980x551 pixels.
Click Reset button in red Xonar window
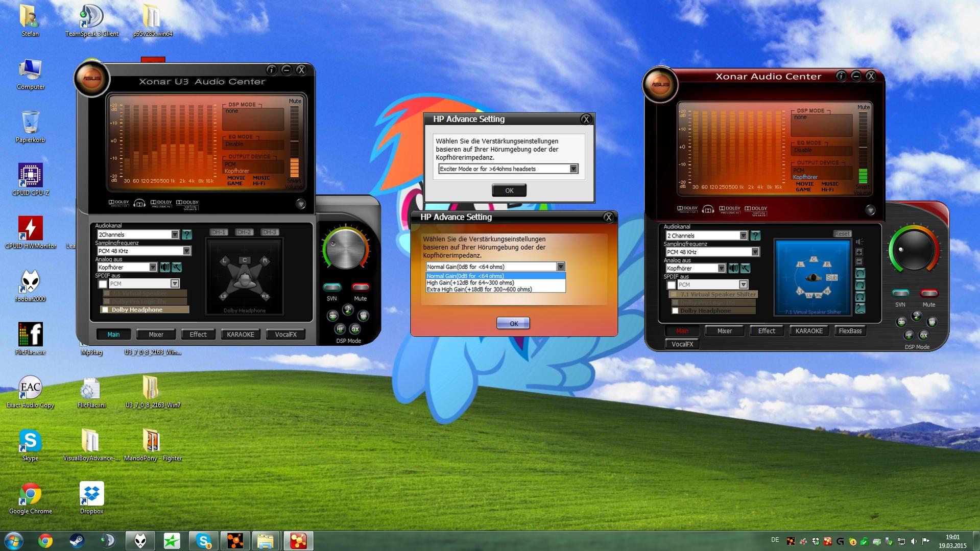point(842,233)
